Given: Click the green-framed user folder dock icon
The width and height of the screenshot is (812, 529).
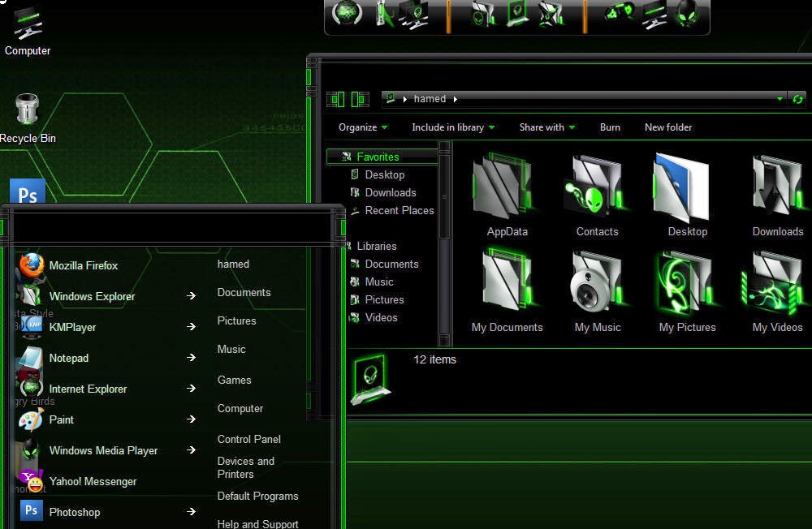Looking at the screenshot, I should [x=518, y=13].
